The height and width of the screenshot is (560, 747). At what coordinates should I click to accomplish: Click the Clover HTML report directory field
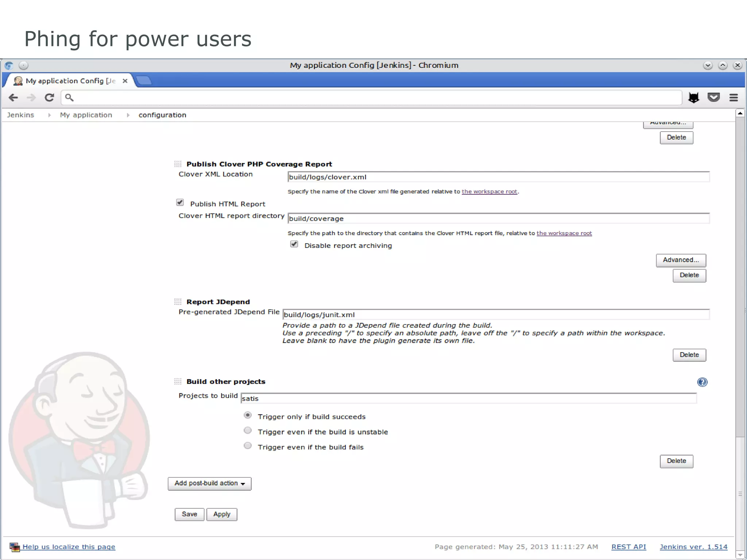pos(499,219)
